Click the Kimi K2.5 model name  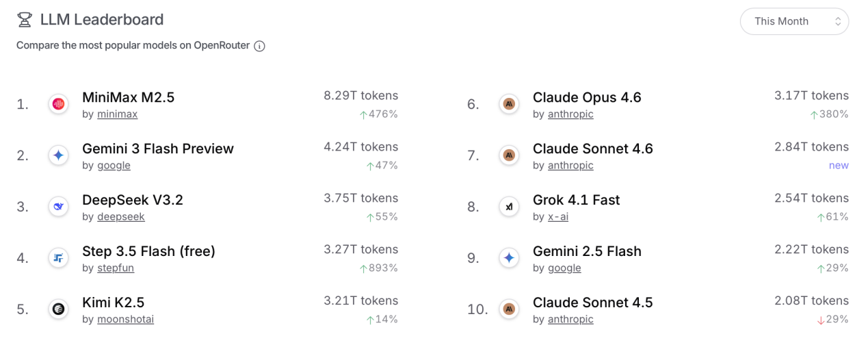113,303
